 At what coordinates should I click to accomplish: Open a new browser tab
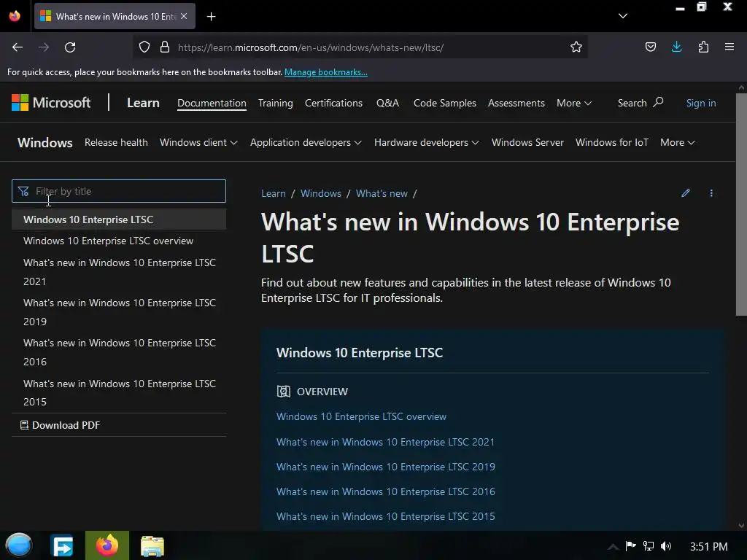211,17
